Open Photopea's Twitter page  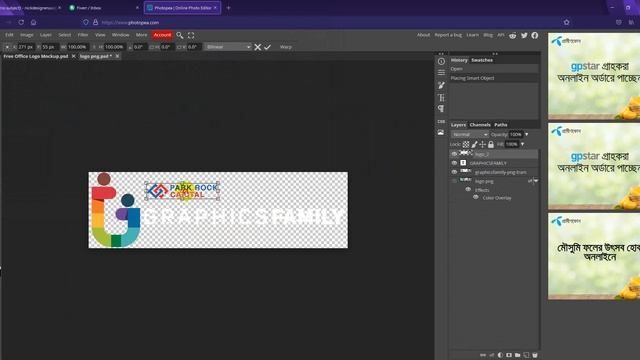[524, 36]
